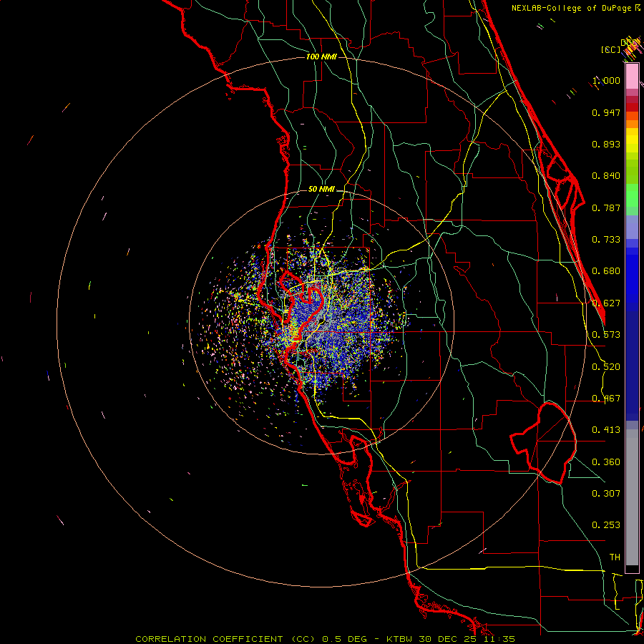The width and height of the screenshot is (644, 644).
Task: Click the 0.520 legend value
Action: tap(606, 367)
